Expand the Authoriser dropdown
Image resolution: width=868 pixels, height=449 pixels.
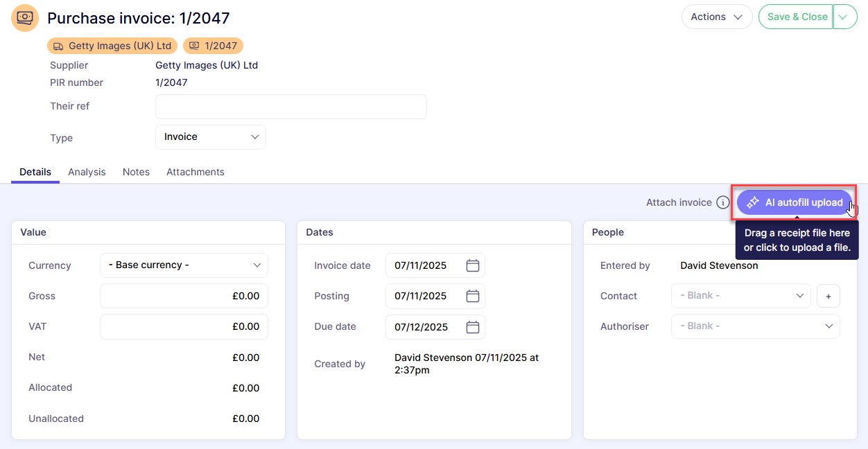[x=755, y=326]
